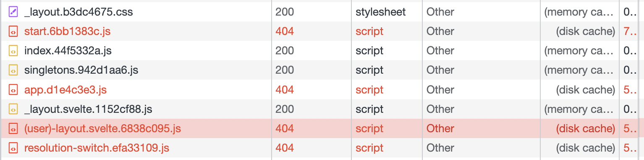This screenshot has width=644, height=160.
Task: Click the disk cache size of app.d1e4c3e3.js
Action: point(586,90)
